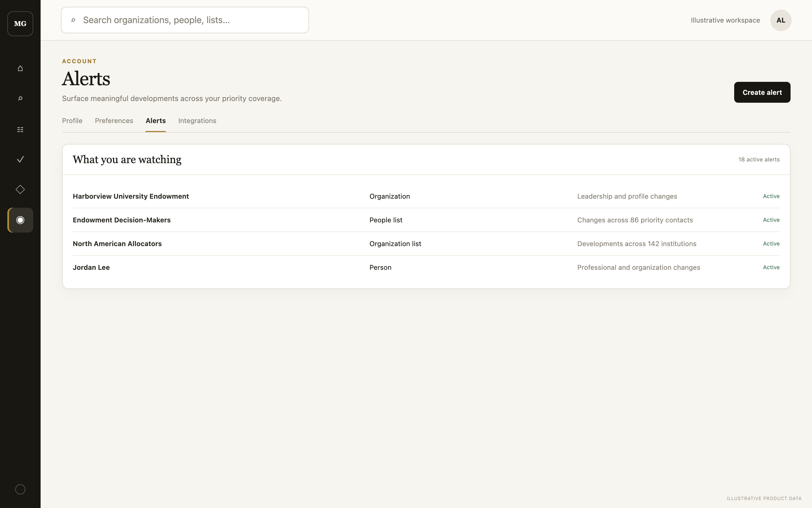This screenshot has width=812, height=508.
Task: Click Active status for Jordan Lee
Action: (771, 268)
